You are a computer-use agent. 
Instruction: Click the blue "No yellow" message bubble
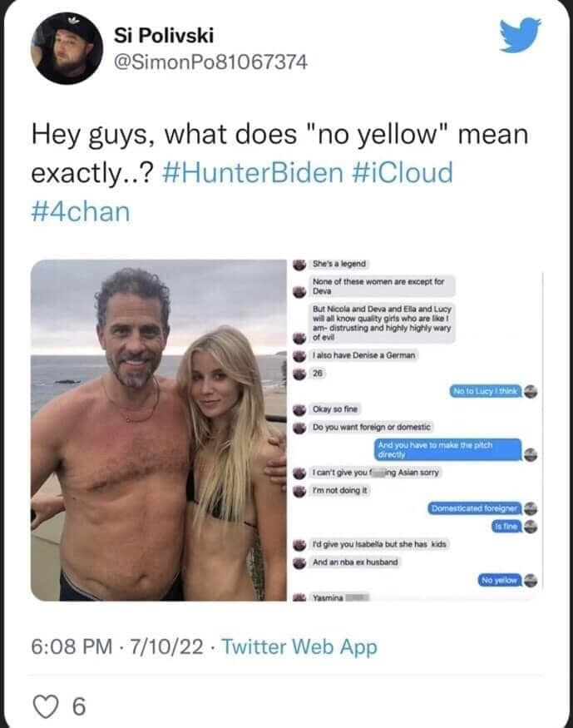point(500,579)
